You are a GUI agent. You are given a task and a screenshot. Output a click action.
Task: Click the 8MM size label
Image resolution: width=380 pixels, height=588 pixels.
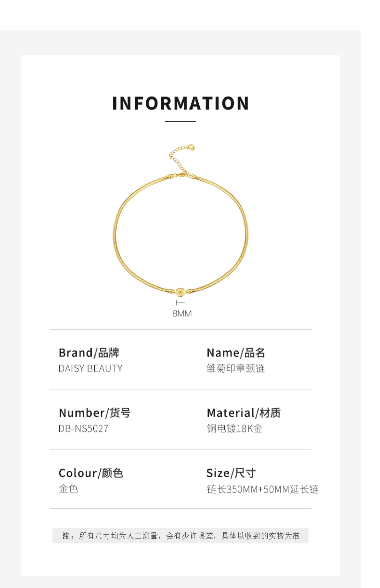[182, 313]
